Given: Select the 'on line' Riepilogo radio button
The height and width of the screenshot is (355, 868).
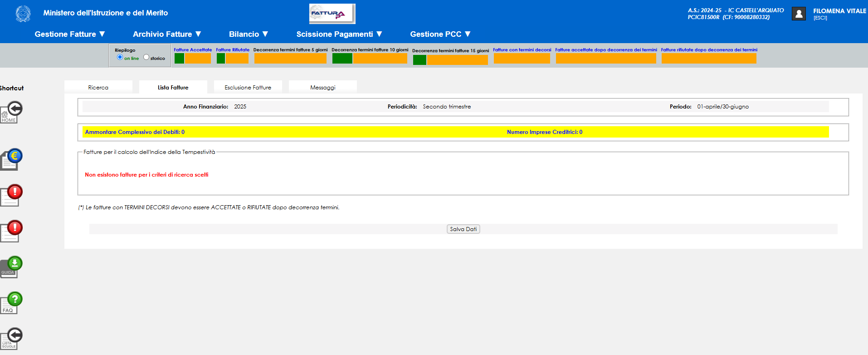Looking at the screenshot, I should point(120,57).
